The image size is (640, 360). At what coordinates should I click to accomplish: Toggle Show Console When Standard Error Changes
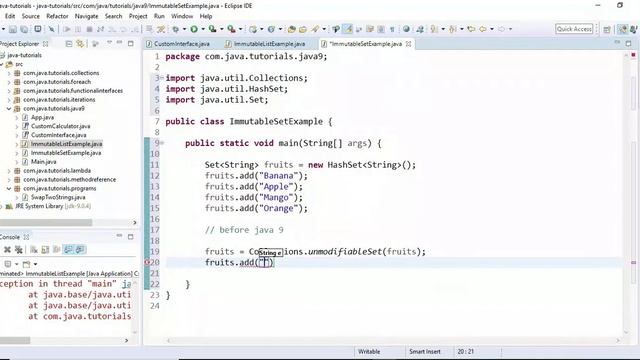pos(80,249)
